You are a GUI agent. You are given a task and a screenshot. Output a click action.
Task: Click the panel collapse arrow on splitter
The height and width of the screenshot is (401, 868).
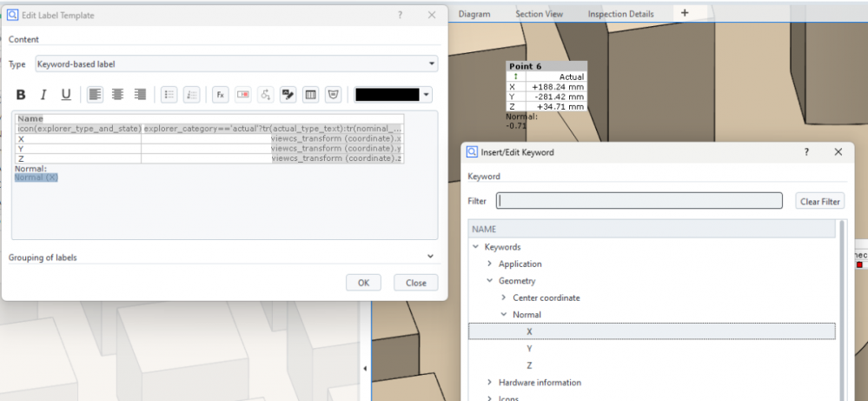365,368
